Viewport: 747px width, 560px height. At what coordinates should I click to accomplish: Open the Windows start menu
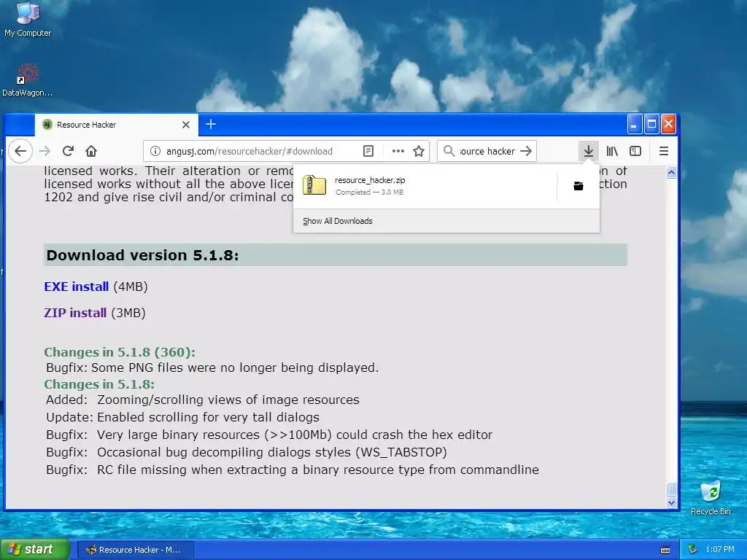pos(35,549)
